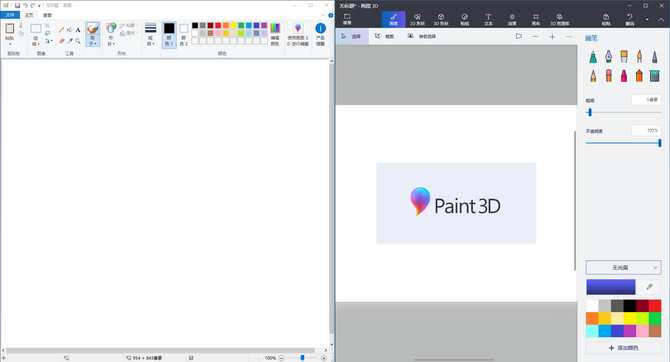670x362 pixels.
Task: Click the Magic select button in Paint 3D
Action: (x=421, y=36)
